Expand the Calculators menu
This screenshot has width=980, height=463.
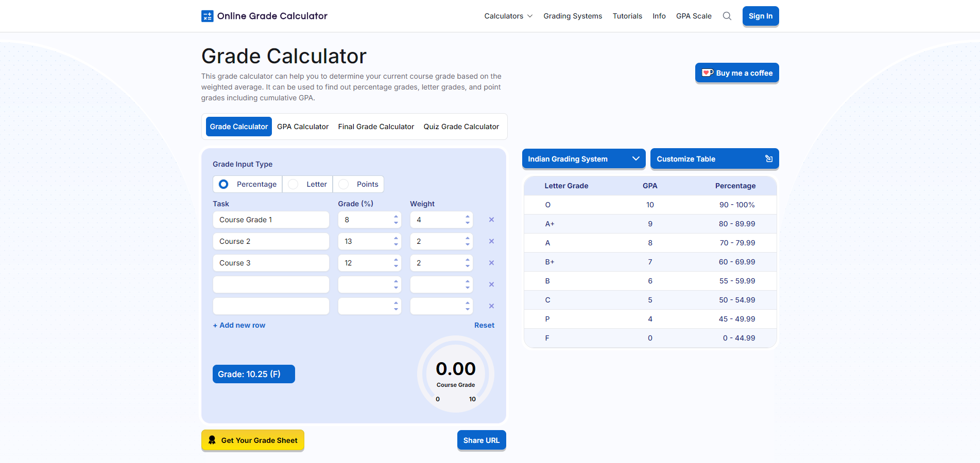click(508, 16)
